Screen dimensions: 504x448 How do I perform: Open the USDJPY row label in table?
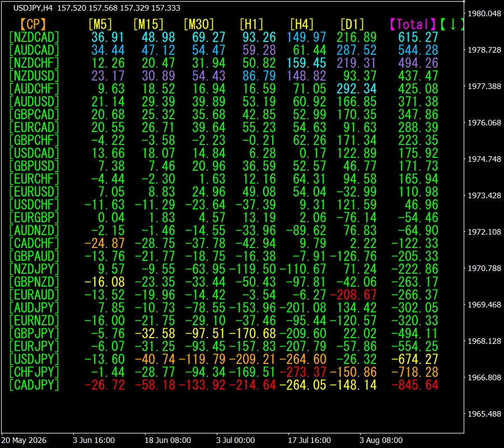click(x=34, y=359)
